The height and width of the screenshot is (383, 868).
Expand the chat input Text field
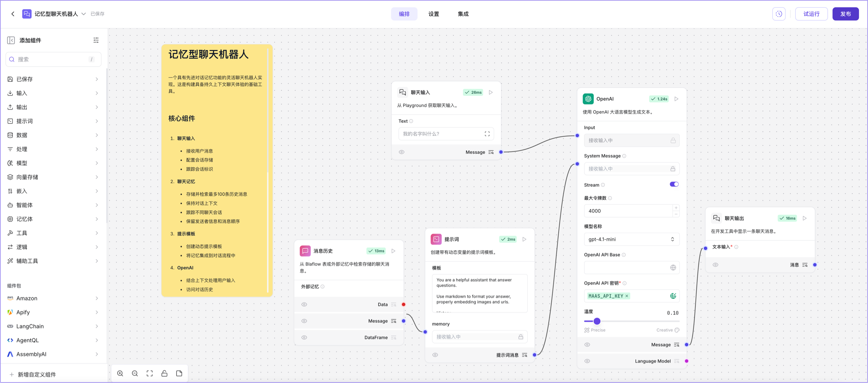(x=487, y=134)
